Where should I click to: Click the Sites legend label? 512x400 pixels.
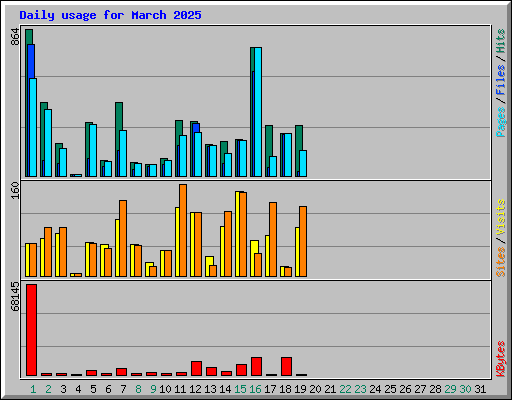point(501,262)
